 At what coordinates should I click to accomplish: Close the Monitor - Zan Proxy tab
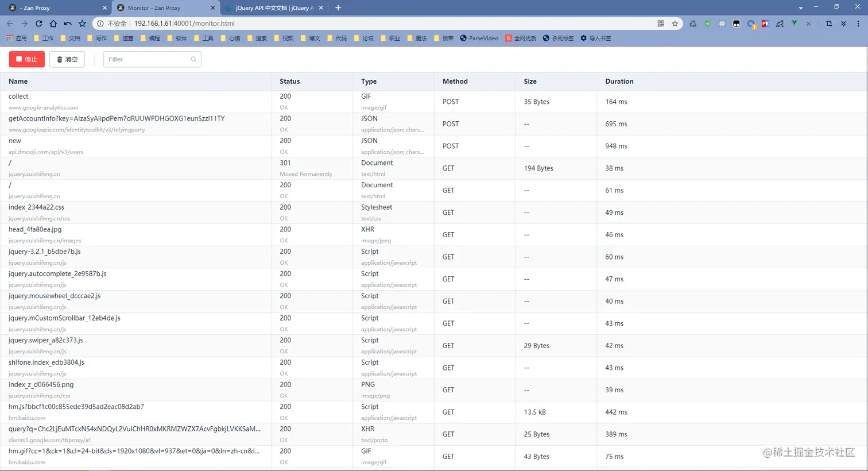click(x=213, y=8)
